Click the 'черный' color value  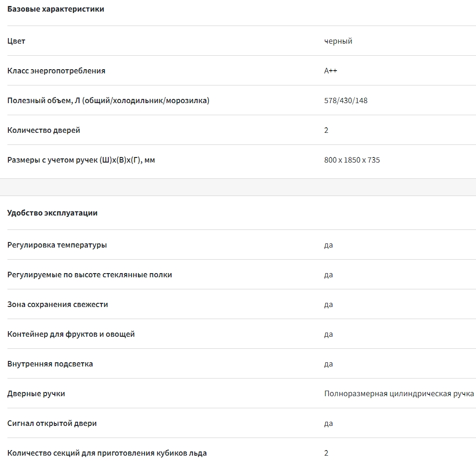click(x=338, y=41)
